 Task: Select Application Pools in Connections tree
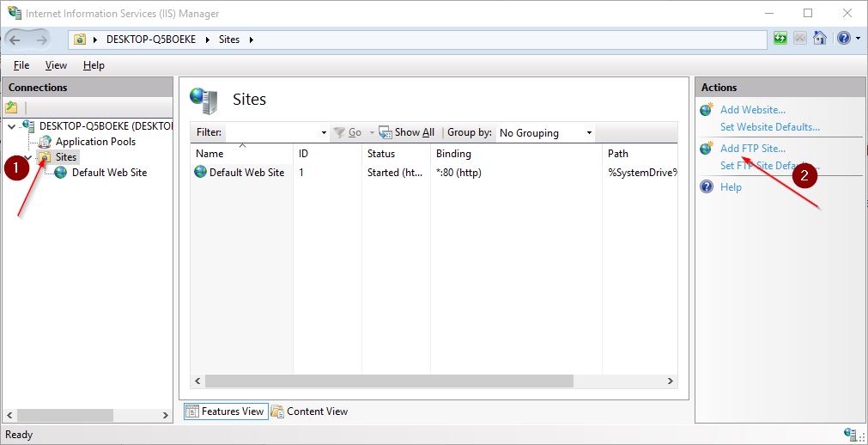[95, 142]
